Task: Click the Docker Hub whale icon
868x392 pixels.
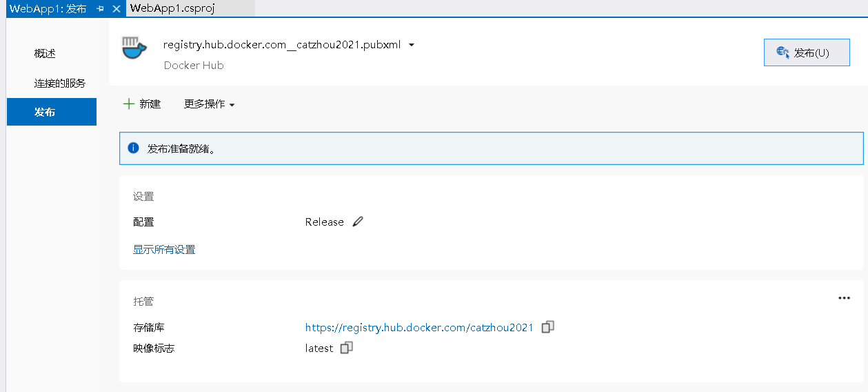Action: pos(134,49)
